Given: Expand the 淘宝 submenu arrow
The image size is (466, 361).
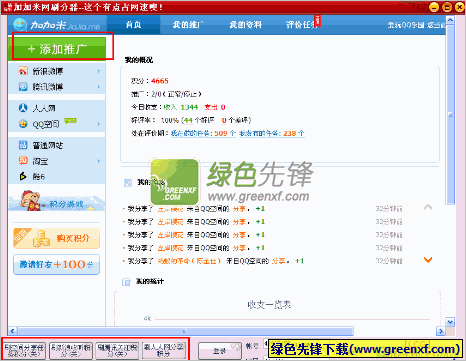Looking at the screenshot, I should (x=99, y=161).
